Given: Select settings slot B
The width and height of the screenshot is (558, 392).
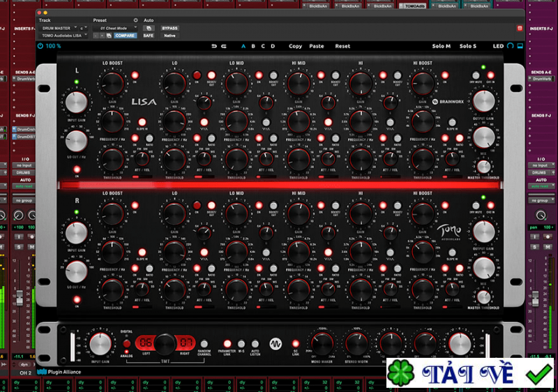Looking at the screenshot, I should tap(253, 46).
